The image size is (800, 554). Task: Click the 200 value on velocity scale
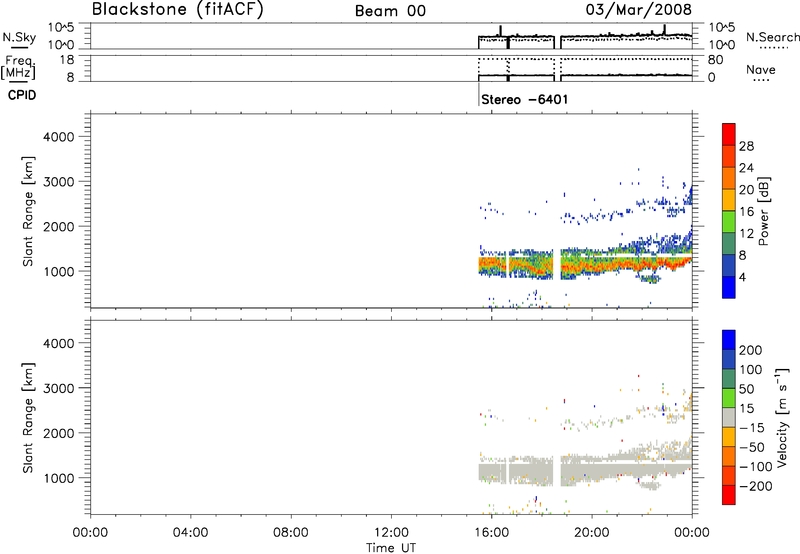tap(751, 350)
